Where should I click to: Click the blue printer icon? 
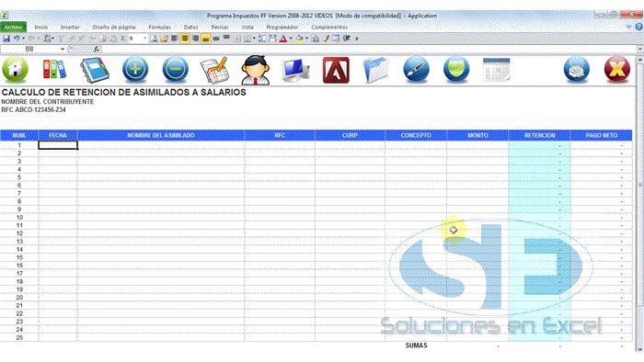(577, 70)
